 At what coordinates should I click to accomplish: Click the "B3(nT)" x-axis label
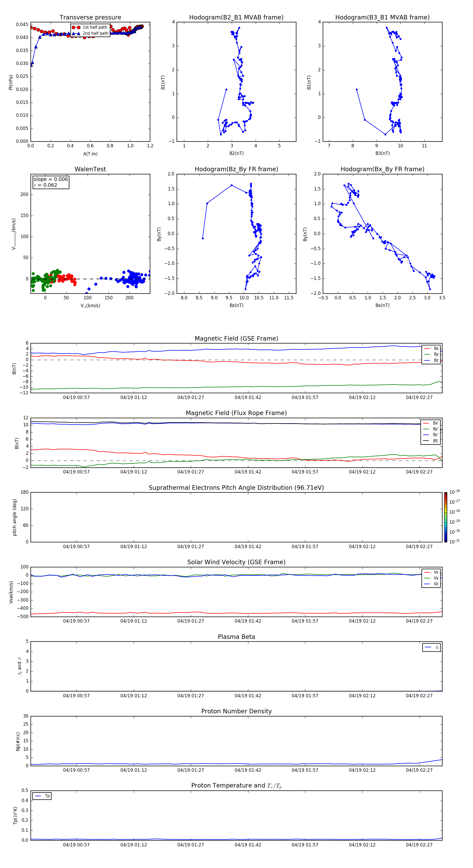[x=382, y=154]
